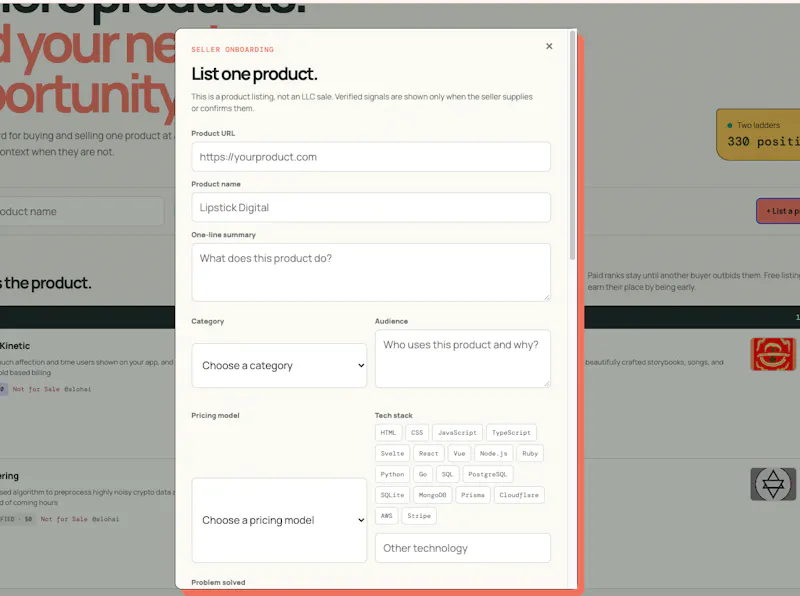Open the Choose a pricing model dropdown
The width and height of the screenshot is (800, 596).
point(279,520)
